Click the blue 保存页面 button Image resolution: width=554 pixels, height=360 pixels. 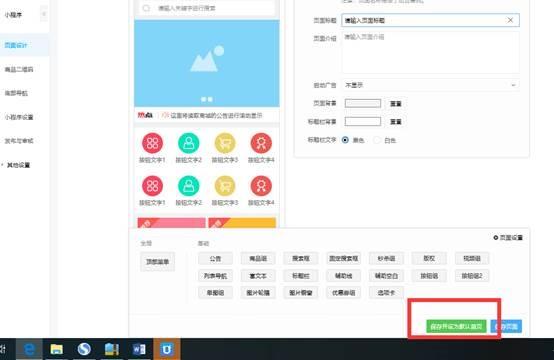pos(506,326)
